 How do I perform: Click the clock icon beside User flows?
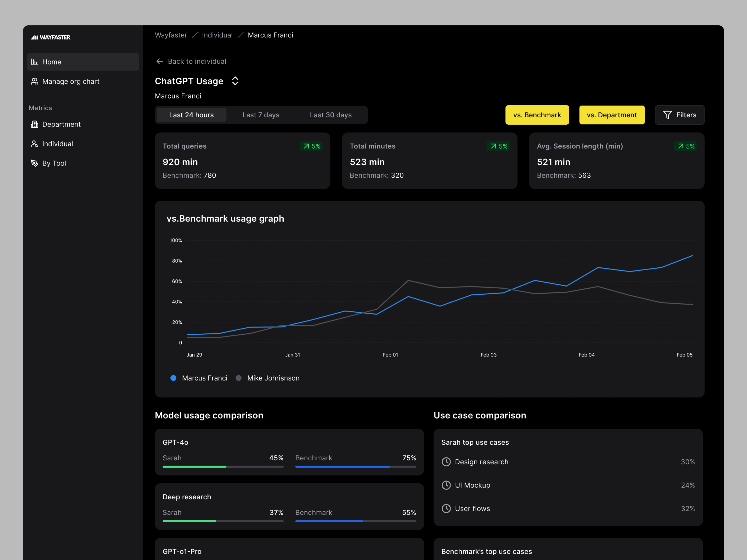pyautogui.click(x=446, y=508)
